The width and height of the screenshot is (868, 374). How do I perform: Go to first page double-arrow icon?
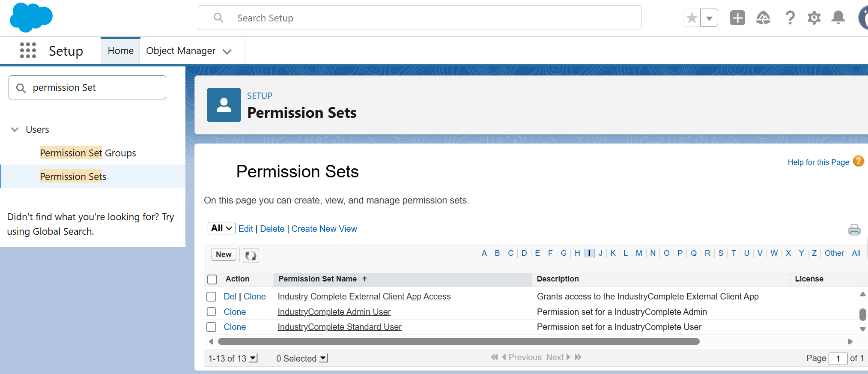point(494,357)
